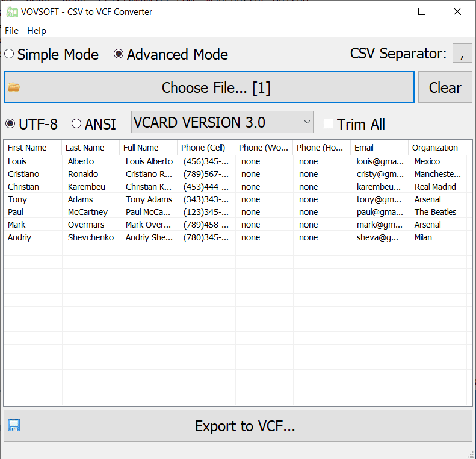Open the File menu
The image size is (476, 459).
tap(11, 31)
